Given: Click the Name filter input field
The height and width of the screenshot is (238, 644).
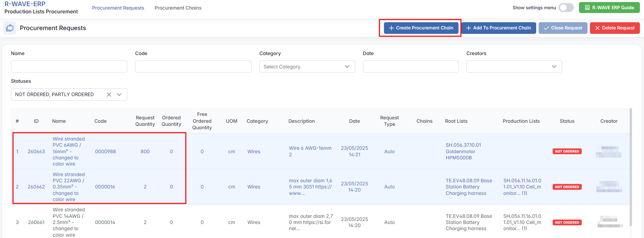Looking at the screenshot, I should point(69,67).
